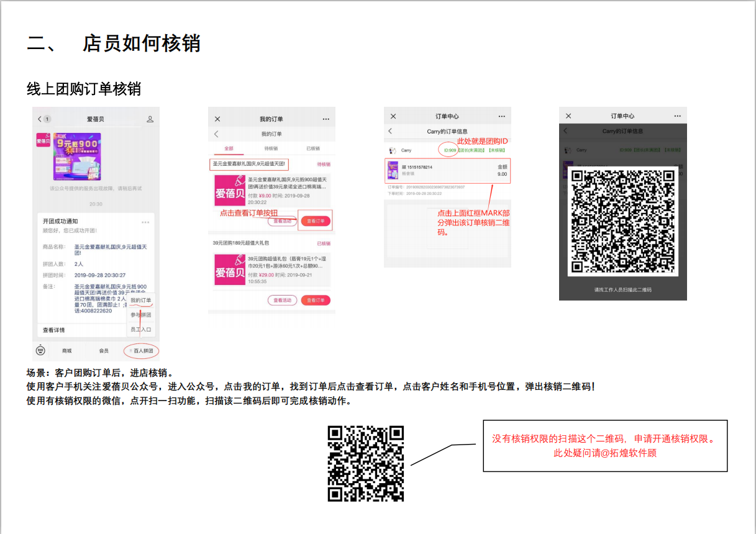756x534 pixels.
Task: Tap the pink 爱蓓贝 avatar in the chat
Action: point(43,140)
